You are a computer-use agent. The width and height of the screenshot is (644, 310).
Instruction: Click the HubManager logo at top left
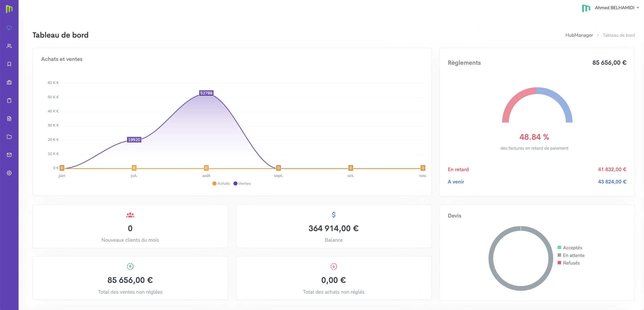pos(9,9)
